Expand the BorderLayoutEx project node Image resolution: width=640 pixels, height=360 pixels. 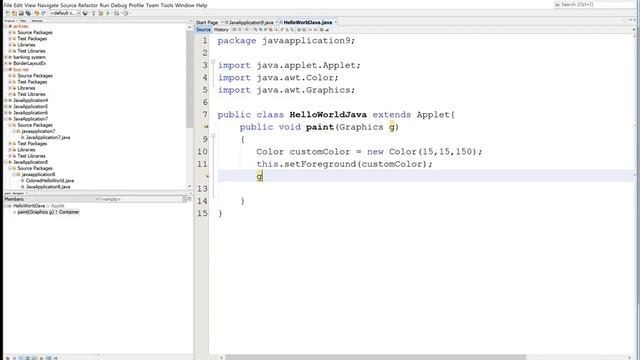pyautogui.click(x=6, y=63)
